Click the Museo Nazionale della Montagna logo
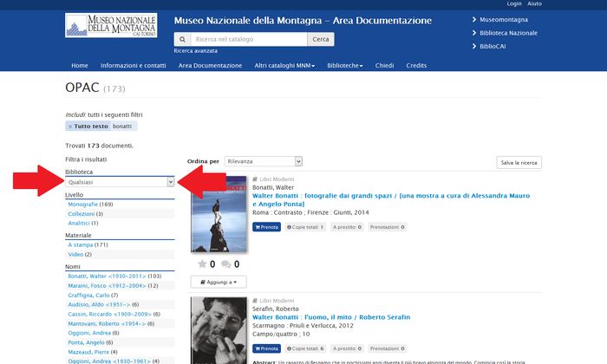607x364 pixels. point(111,25)
